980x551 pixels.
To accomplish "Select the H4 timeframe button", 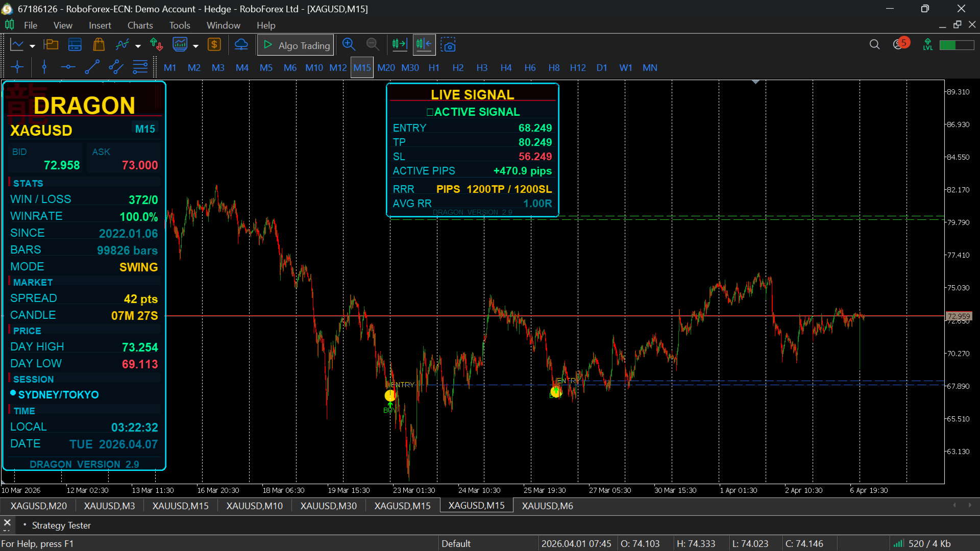I will point(506,67).
